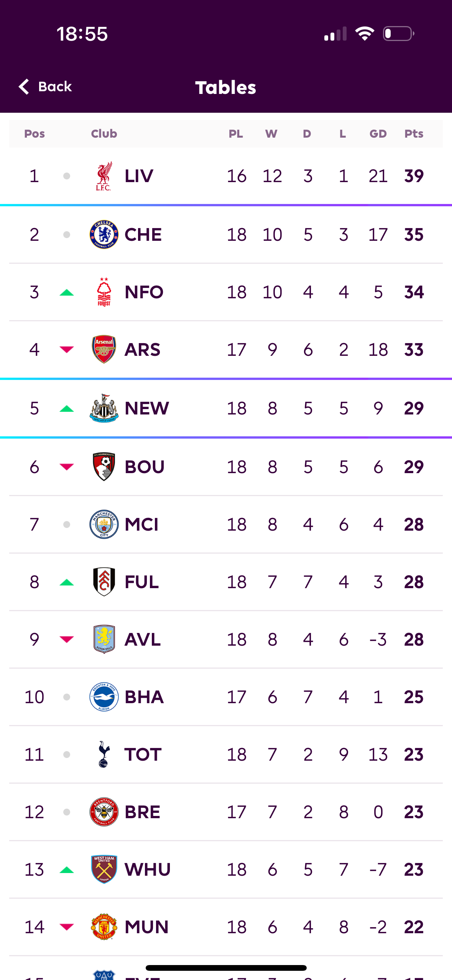Tap the red down arrow beside ARS

pos(67,349)
